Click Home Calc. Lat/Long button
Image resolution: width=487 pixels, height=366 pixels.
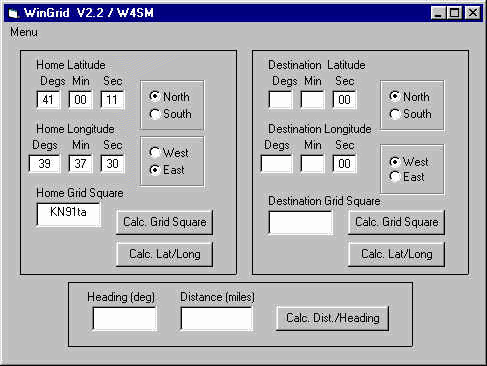(x=165, y=254)
